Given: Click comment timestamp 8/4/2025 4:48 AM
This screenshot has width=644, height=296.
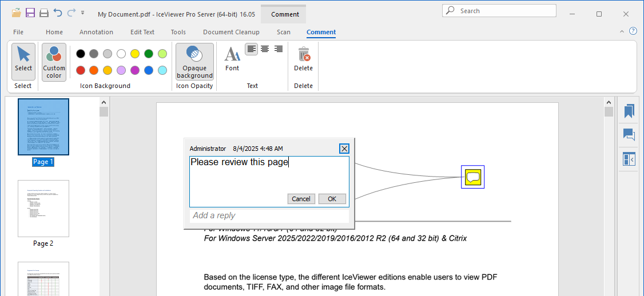Looking at the screenshot, I should click(257, 149).
